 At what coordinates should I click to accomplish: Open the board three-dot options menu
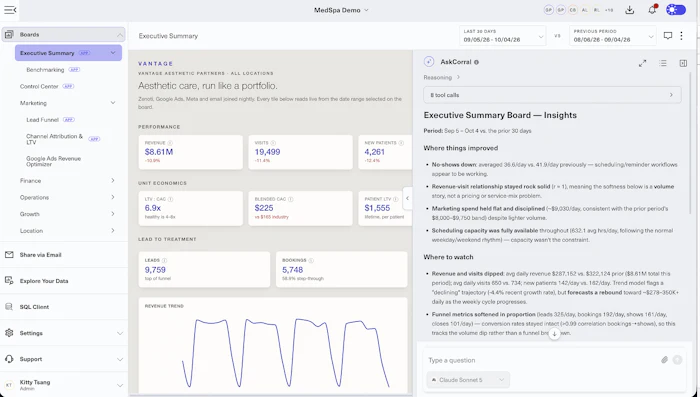(681, 36)
